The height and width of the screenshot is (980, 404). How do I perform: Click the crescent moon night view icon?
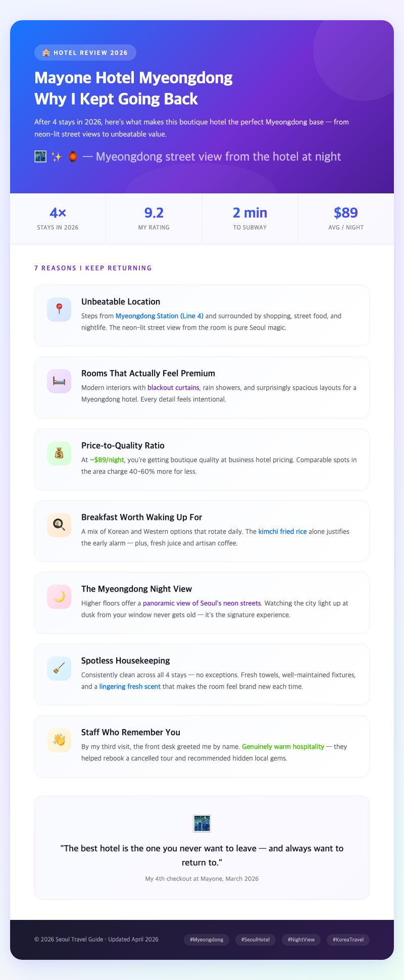coord(59,597)
